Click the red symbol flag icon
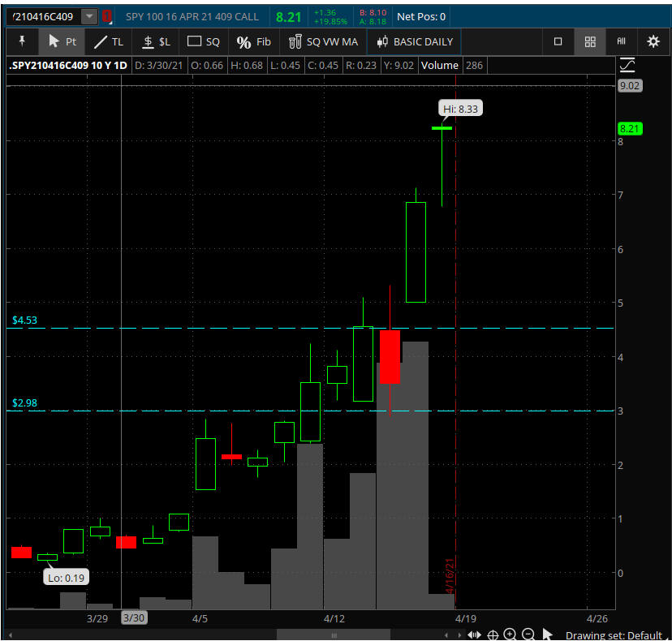The height and width of the screenshot is (641, 672). pos(106,16)
